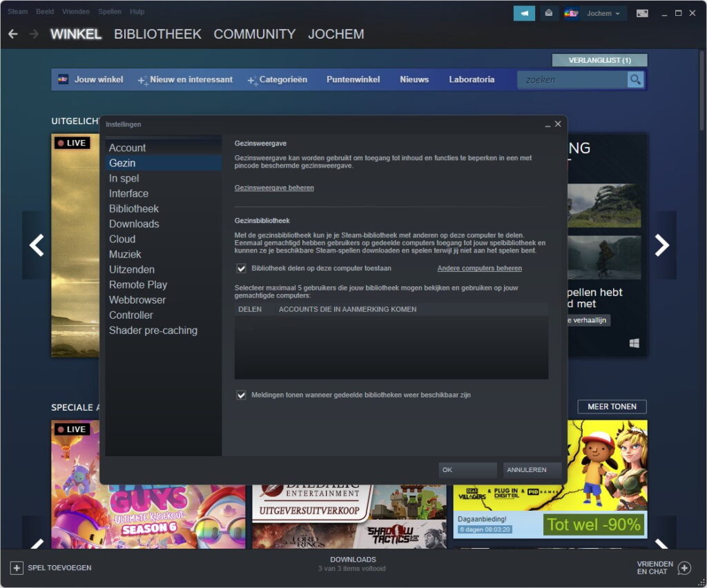Viewport: 707px width, 588px height.
Task: Expand Nieuw en interessant menu
Action: point(185,80)
